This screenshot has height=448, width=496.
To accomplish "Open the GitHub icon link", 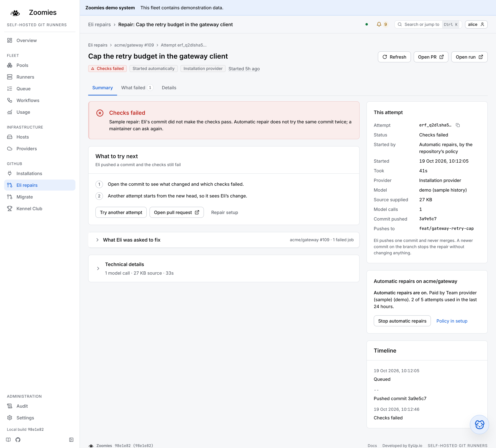I will click(x=18, y=440).
